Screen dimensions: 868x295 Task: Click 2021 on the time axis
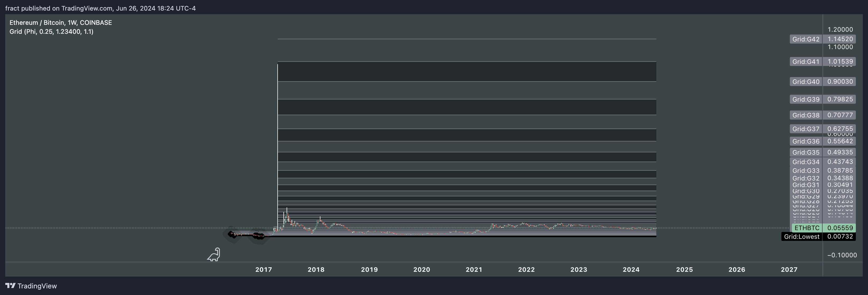click(x=474, y=269)
